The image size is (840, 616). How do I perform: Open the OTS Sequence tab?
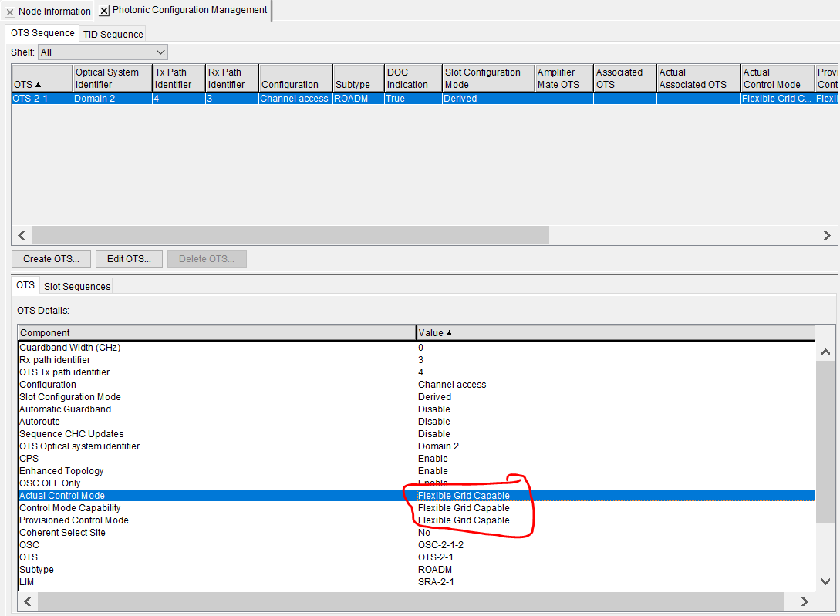[42, 33]
